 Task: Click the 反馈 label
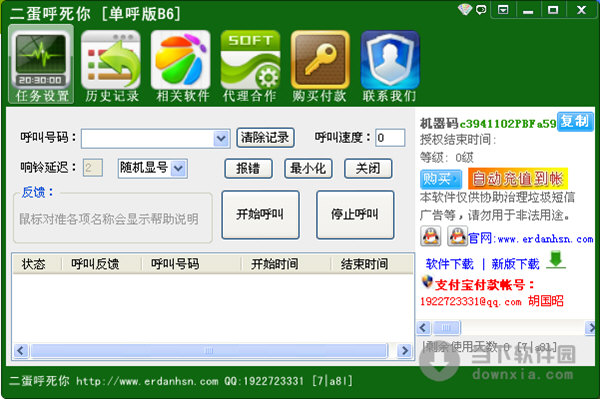point(38,192)
